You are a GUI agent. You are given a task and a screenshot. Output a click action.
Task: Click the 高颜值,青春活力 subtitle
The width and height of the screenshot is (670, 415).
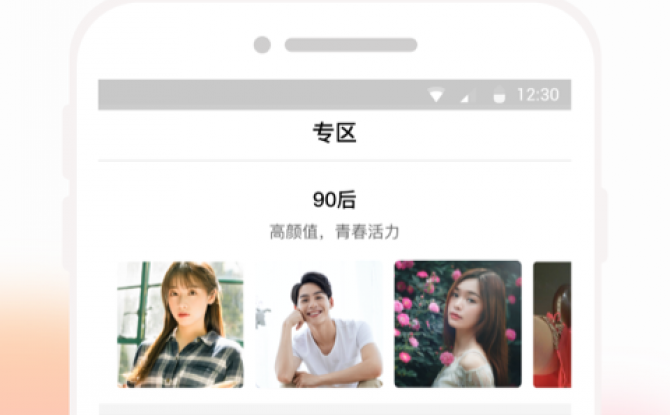click(335, 232)
